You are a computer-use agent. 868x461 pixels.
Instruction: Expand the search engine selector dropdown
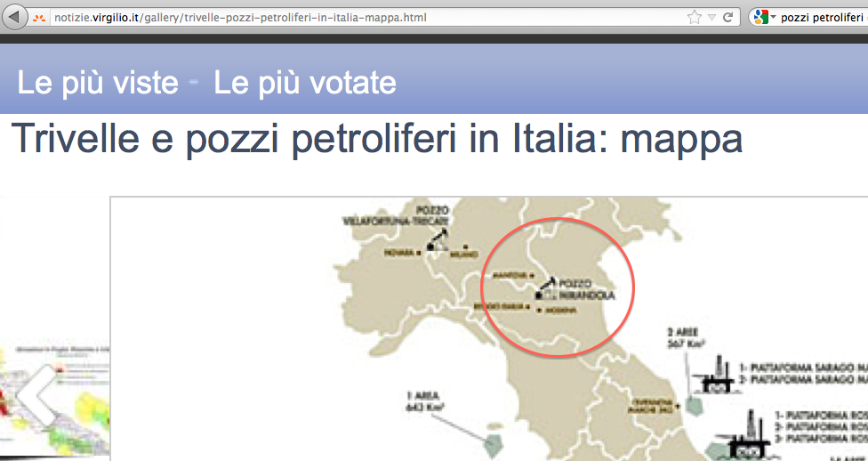773,17
